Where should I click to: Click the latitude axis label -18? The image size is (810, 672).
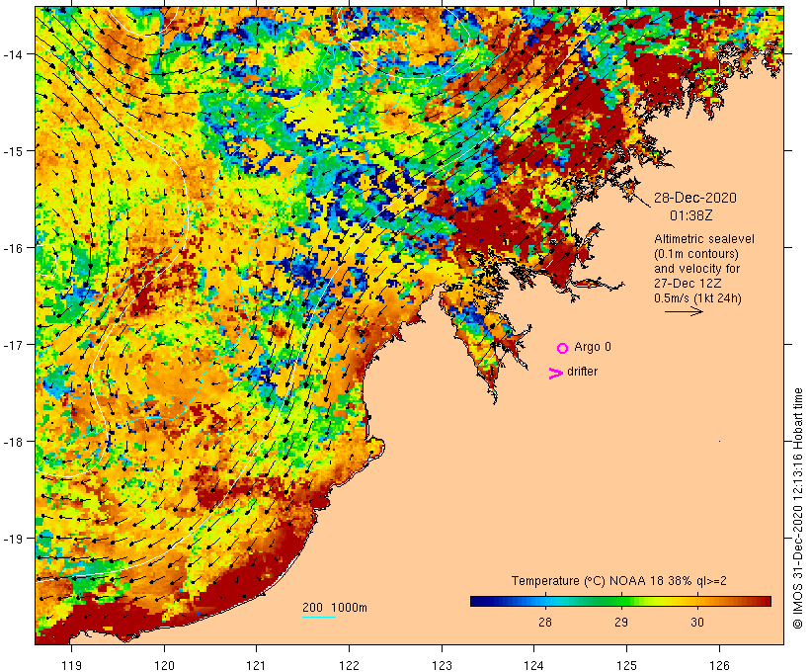point(13,442)
